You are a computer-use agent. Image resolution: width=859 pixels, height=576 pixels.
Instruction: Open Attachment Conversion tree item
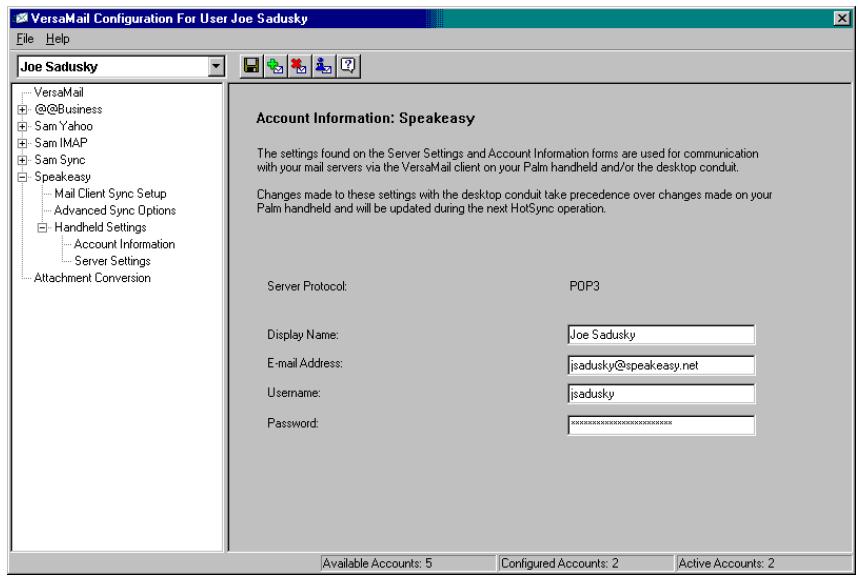click(x=92, y=278)
